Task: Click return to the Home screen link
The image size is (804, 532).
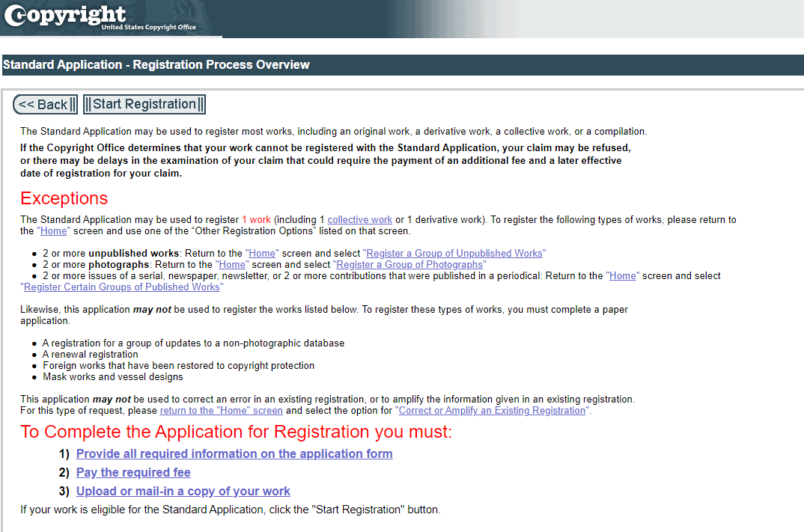Action: tap(221, 410)
